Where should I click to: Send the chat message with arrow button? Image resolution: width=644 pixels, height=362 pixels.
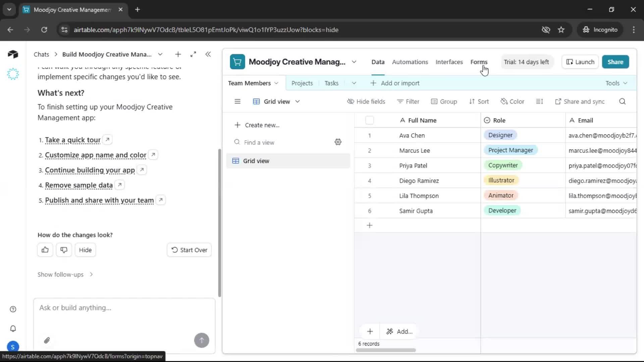(x=202, y=340)
